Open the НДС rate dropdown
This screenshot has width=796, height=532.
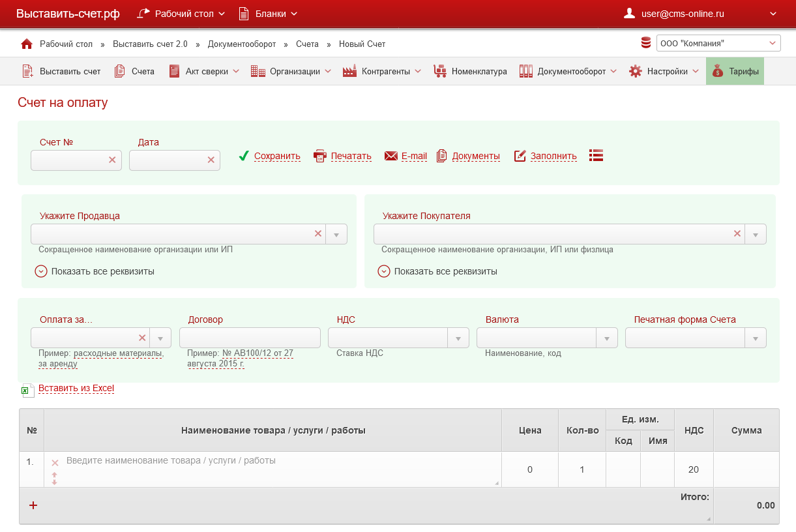pos(458,338)
